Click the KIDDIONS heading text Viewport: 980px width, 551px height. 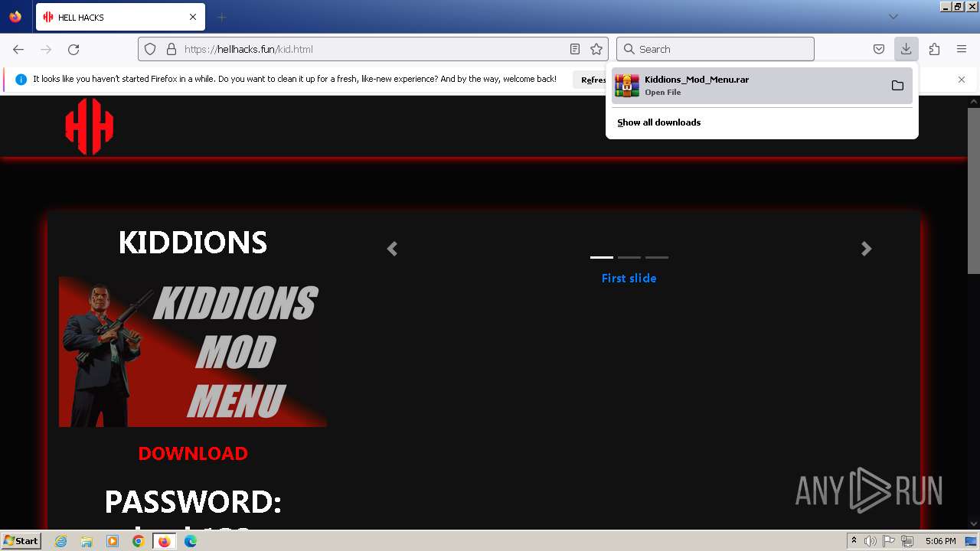point(193,243)
